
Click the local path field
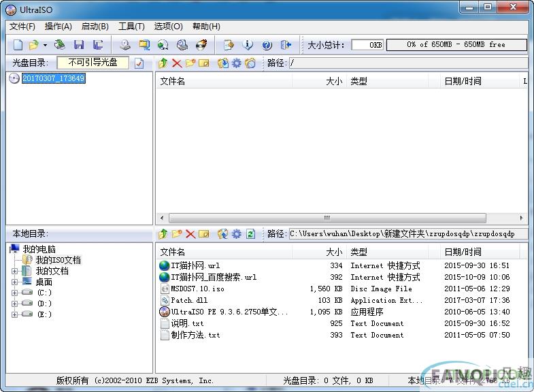coord(408,234)
